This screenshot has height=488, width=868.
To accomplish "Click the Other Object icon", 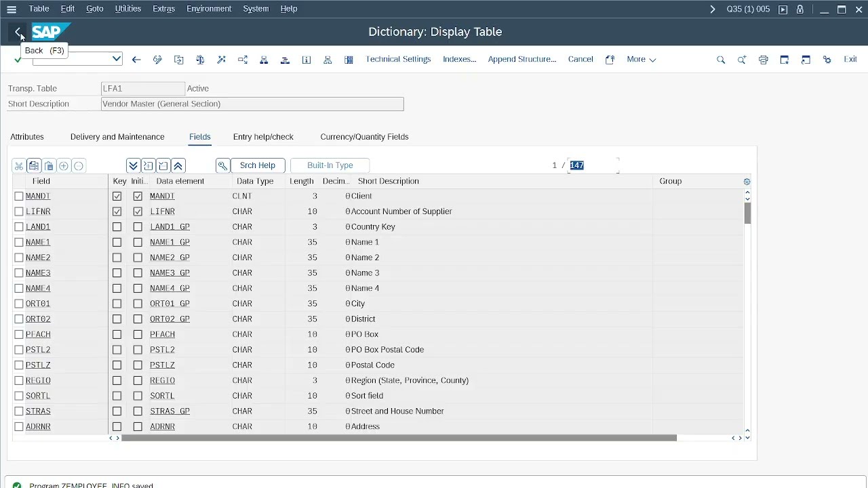I will coord(179,60).
